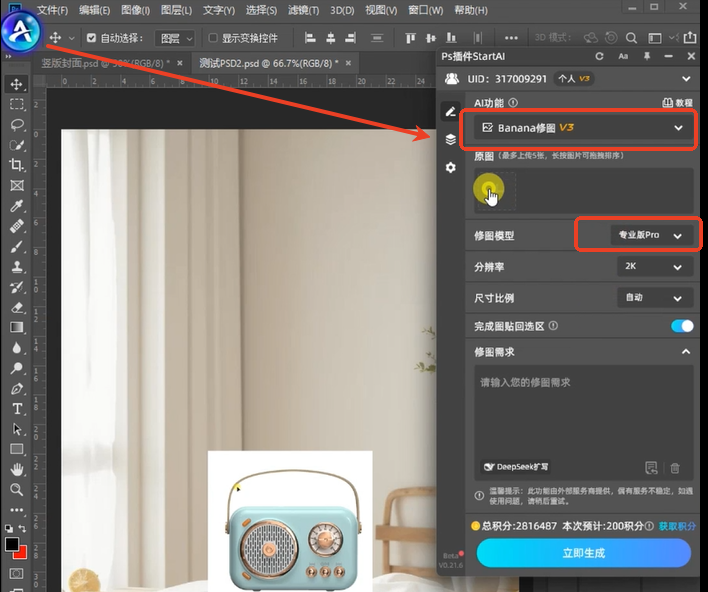This screenshot has width=708, height=592.
Task: Open the auto-select layer type dropdown
Action: (x=174, y=38)
